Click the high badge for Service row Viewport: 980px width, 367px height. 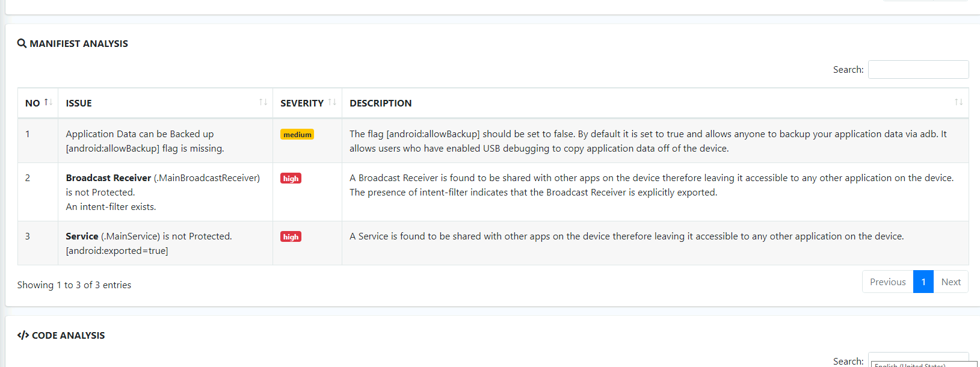point(291,236)
